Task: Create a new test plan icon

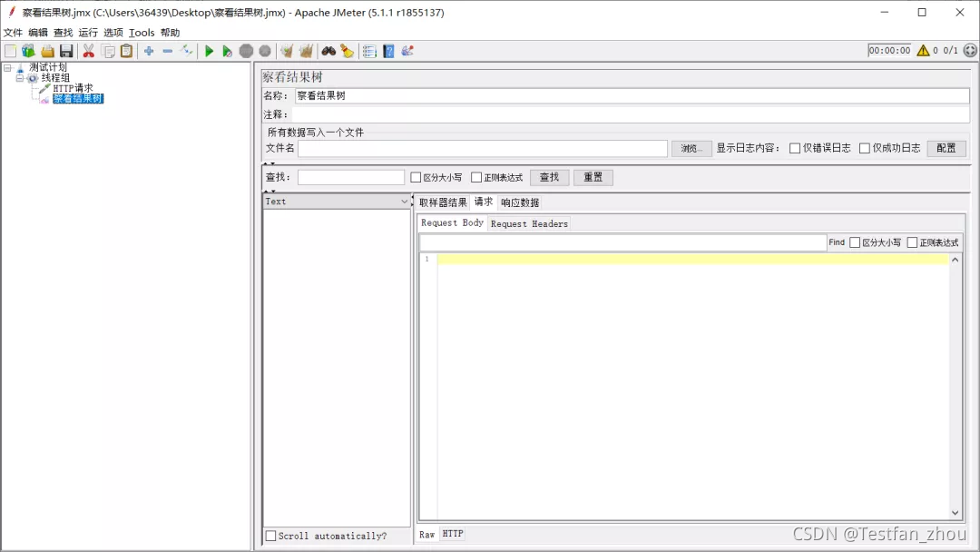Action: click(11, 51)
